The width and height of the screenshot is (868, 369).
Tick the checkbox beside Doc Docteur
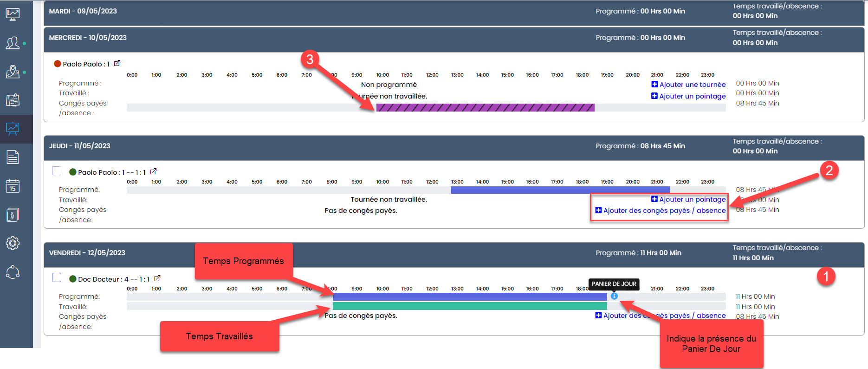click(x=57, y=278)
